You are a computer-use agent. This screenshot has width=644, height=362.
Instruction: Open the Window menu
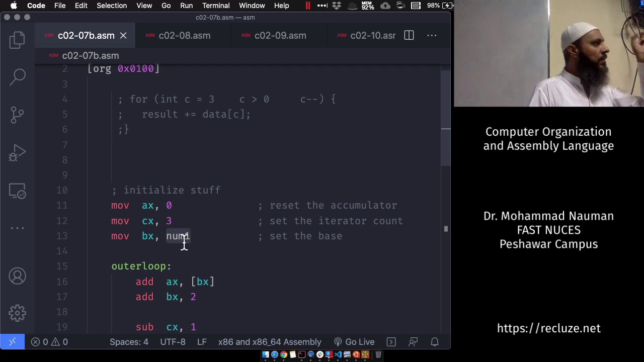click(x=252, y=6)
